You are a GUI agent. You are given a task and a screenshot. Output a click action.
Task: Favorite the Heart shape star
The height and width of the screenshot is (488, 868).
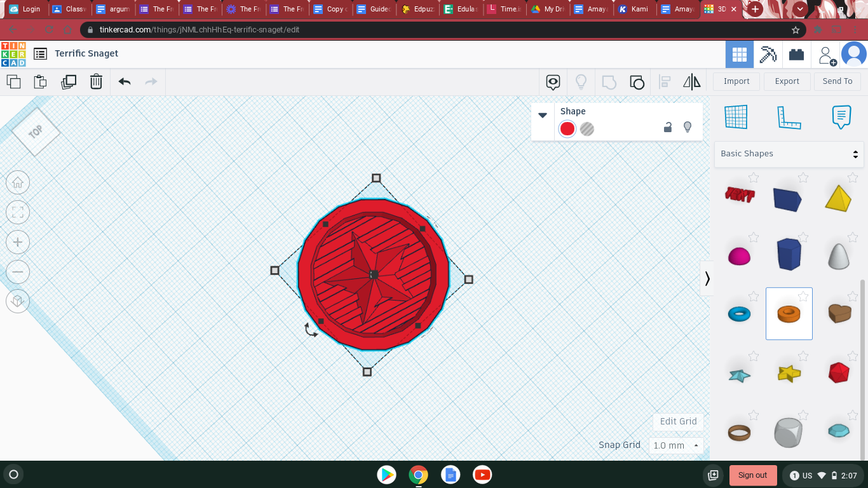[853, 296]
